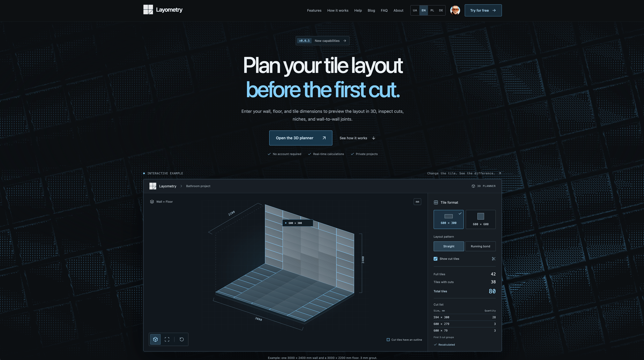This screenshot has height=360, width=644.
Task: Open the user avatar profile
Action: click(455, 10)
